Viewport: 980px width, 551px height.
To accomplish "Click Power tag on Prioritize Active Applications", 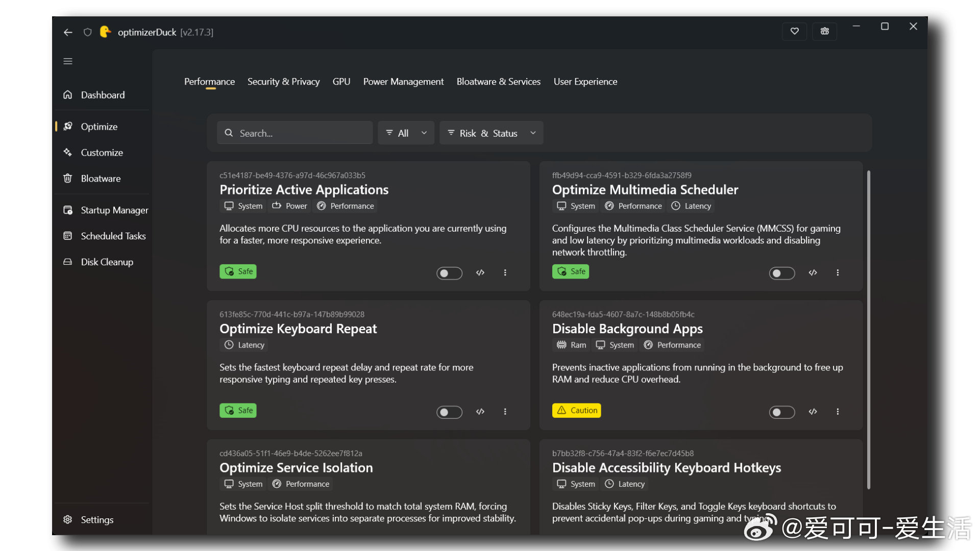I will 289,206.
